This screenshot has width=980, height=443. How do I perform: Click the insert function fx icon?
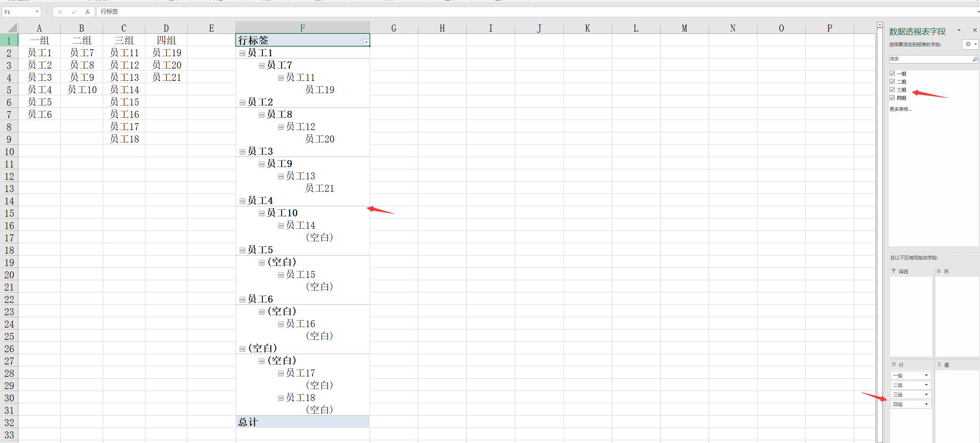coord(88,12)
